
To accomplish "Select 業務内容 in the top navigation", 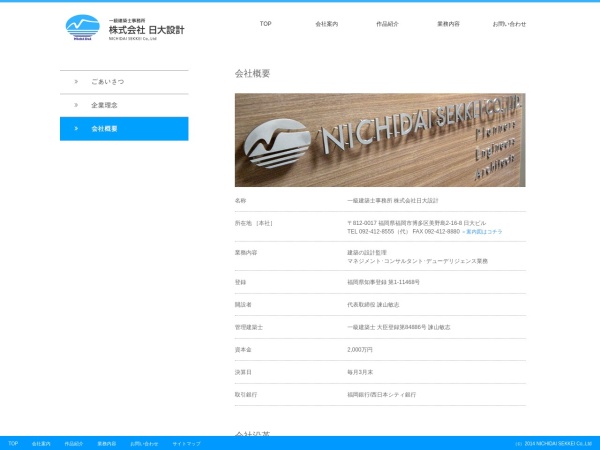I will [448, 24].
